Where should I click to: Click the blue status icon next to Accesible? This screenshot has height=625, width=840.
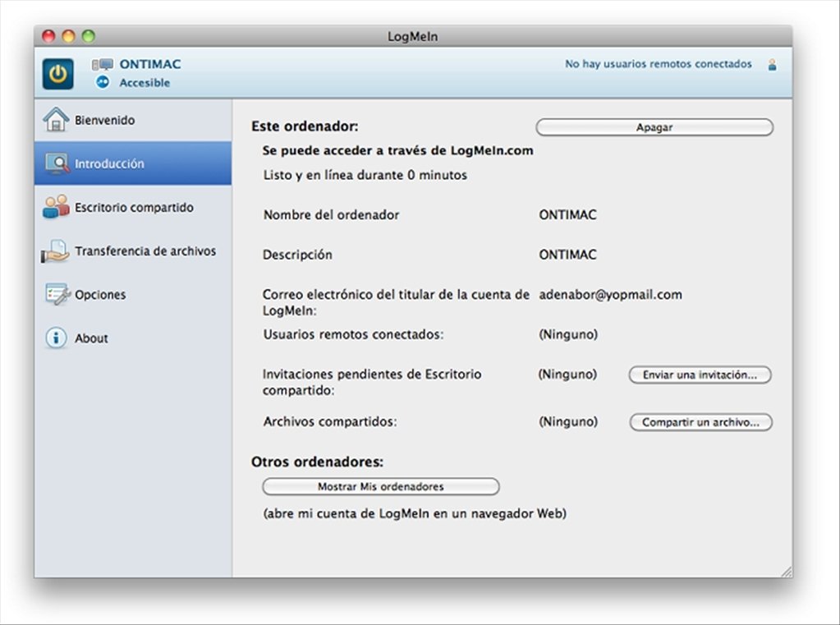pos(103,82)
